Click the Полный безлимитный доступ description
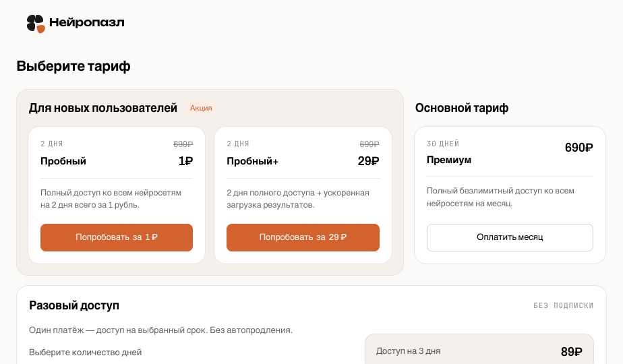 point(500,197)
